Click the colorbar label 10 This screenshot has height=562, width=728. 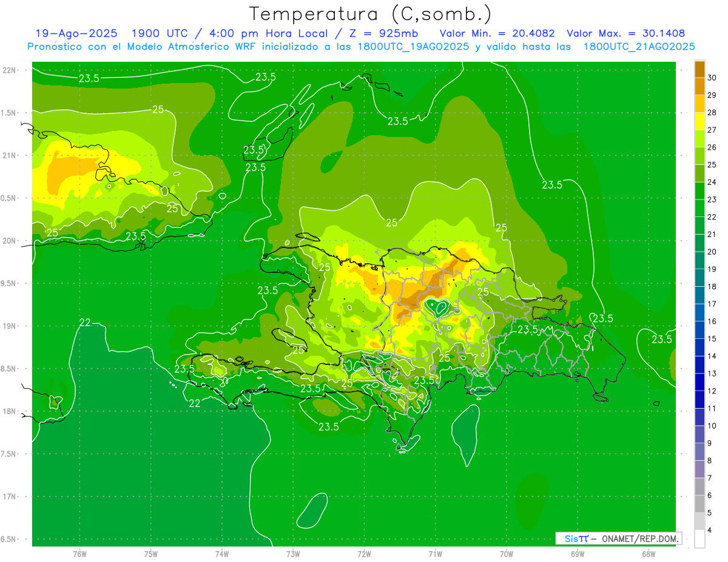coord(712,426)
